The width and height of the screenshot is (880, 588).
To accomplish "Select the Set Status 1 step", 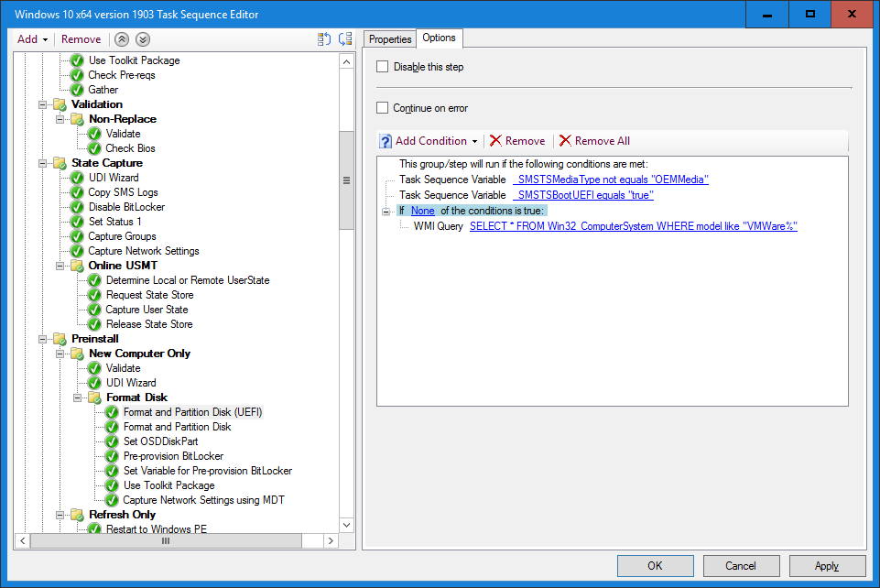I will point(115,222).
